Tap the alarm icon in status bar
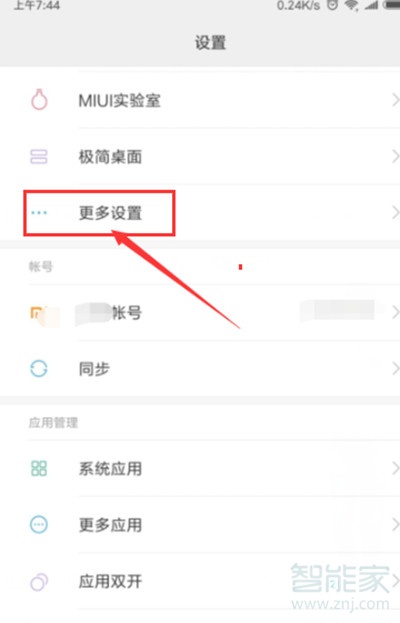The image size is (400, 623). tap(333, 5)
